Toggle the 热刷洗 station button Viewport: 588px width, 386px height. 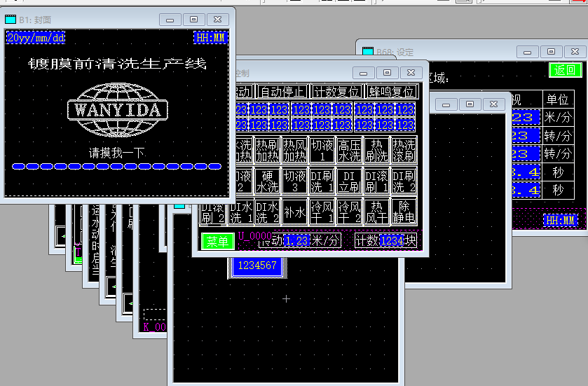point(377,150)
